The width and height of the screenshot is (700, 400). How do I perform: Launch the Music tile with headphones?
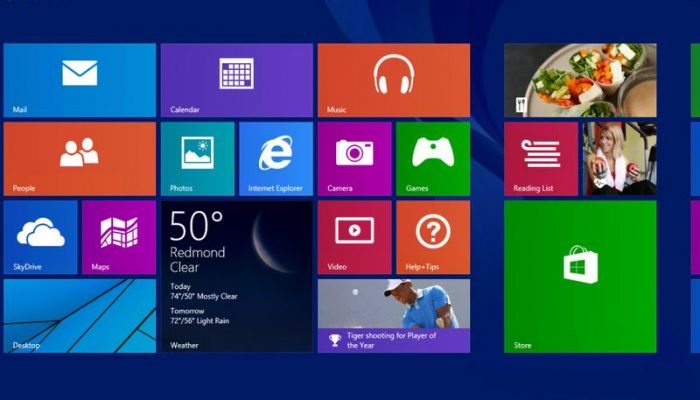tap(394, 80)
